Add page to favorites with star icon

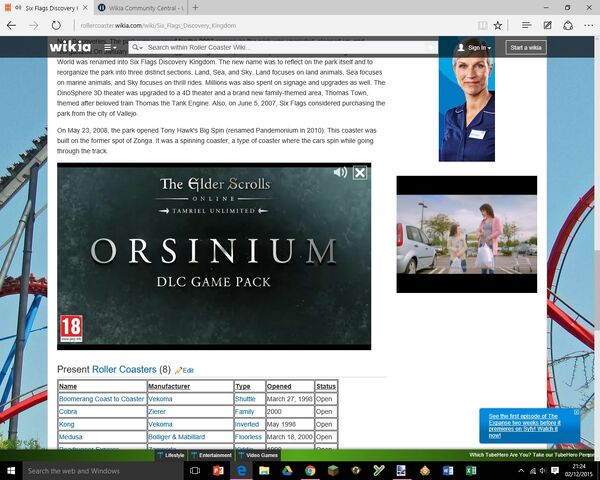coord(497,26)
